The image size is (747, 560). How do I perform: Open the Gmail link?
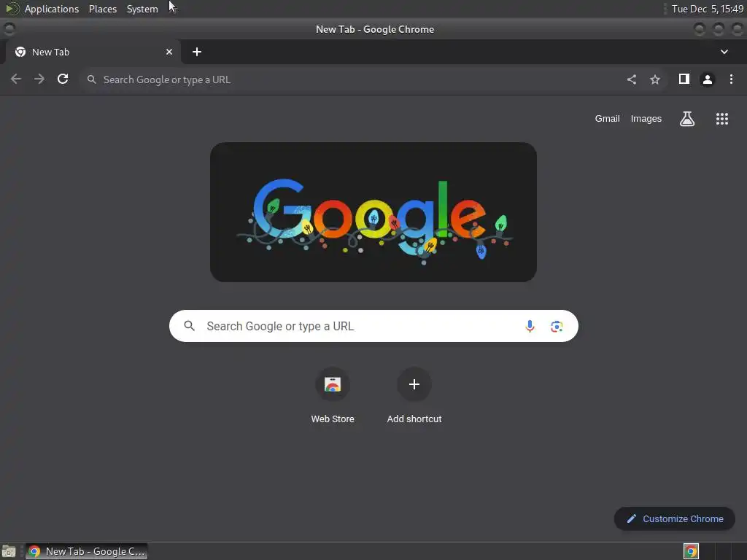[x=607, y=119]
